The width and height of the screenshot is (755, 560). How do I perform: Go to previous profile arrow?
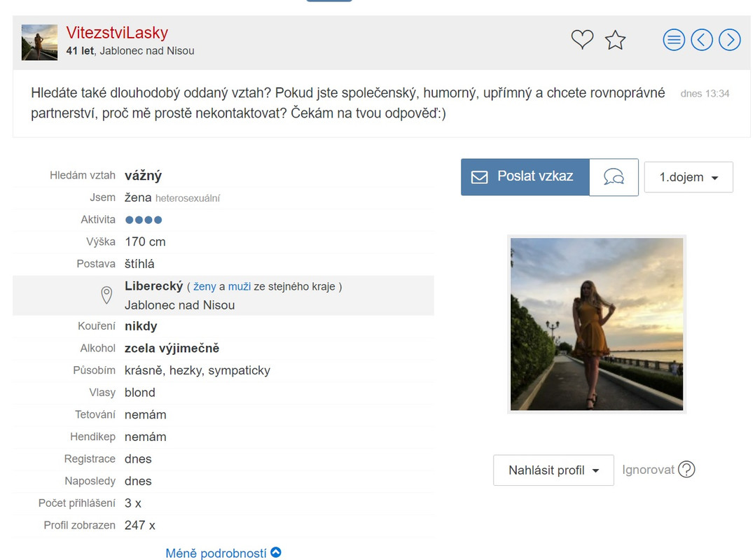coord(702,40)
